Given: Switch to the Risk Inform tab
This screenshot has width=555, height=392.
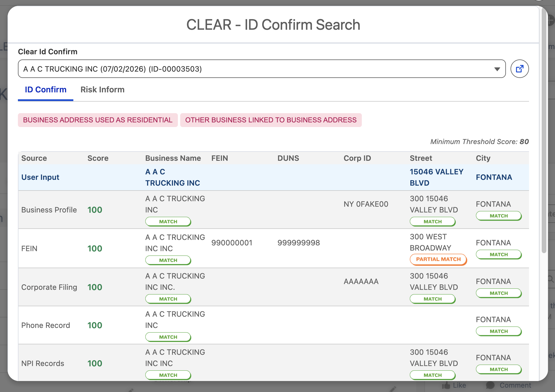Looking at the screenshot, I should pos(103,90).
